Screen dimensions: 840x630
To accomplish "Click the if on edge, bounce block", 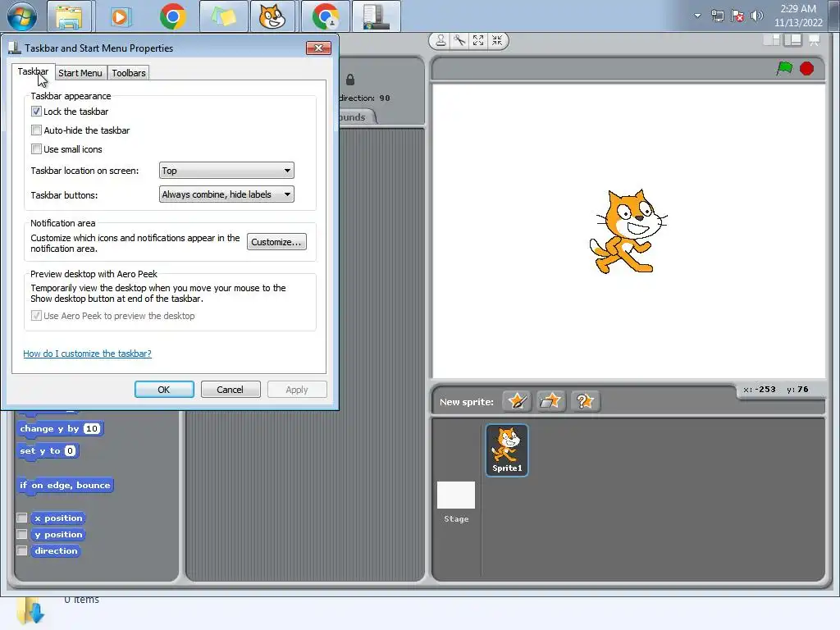I will click(65, 486).
